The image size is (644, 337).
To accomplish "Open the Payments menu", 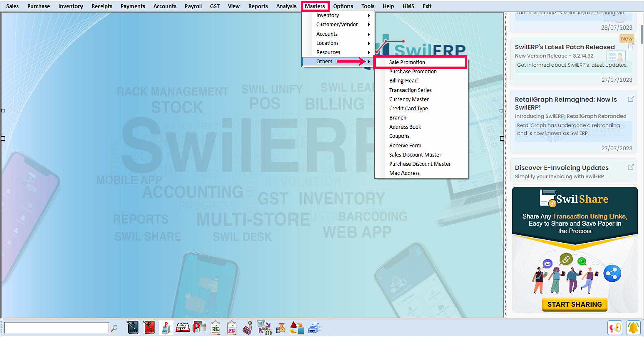I will click(133, 6).
